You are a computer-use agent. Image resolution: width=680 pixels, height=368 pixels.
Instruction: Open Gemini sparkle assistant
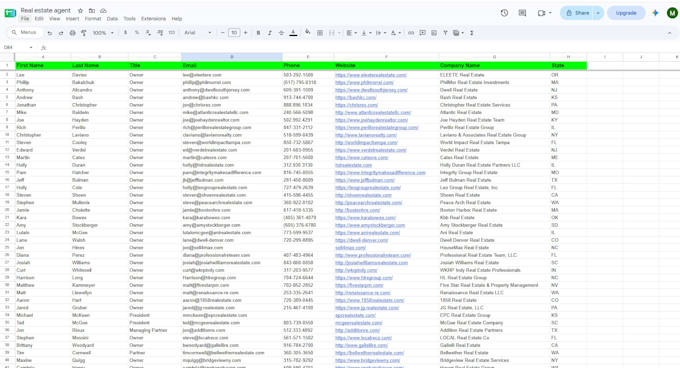pos(655,13)
